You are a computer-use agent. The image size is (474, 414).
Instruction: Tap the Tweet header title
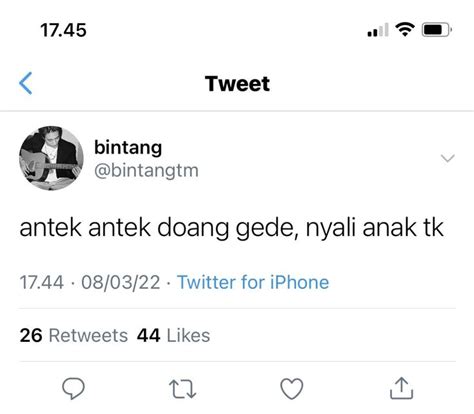point(237,83)
